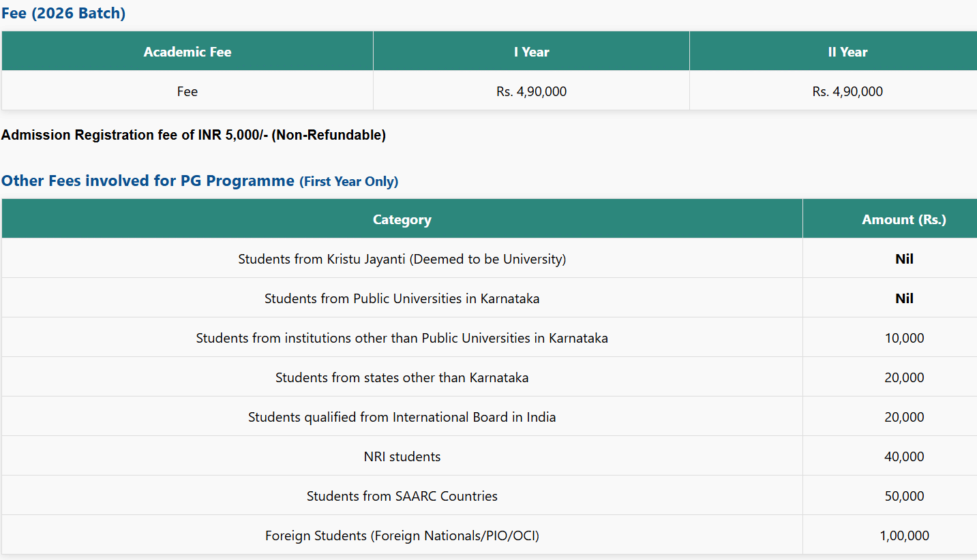Click the Admission Registration fee non-refundable note

point(194,135)
